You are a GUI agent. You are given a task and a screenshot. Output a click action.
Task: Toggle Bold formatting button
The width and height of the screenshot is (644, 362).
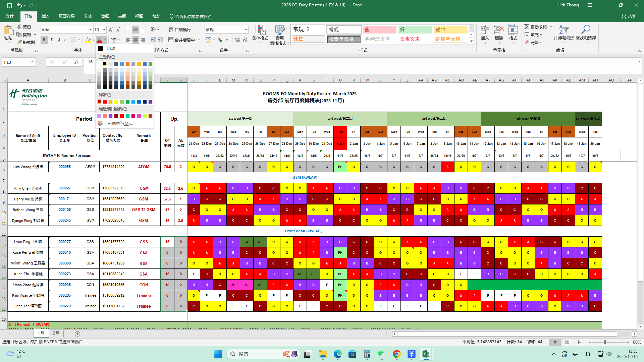tap(44, 40)
